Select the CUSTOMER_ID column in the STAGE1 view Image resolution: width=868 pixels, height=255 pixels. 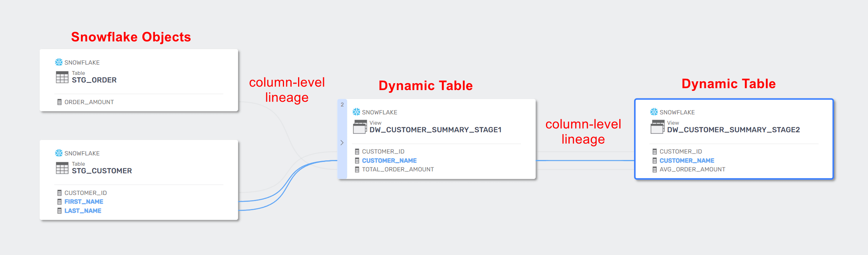[x=383, y=152]
